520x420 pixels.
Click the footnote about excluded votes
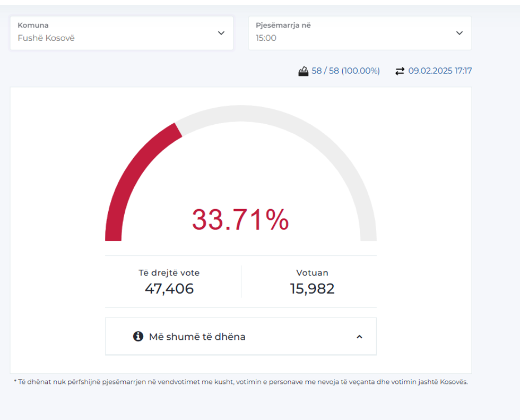[240, 382]
